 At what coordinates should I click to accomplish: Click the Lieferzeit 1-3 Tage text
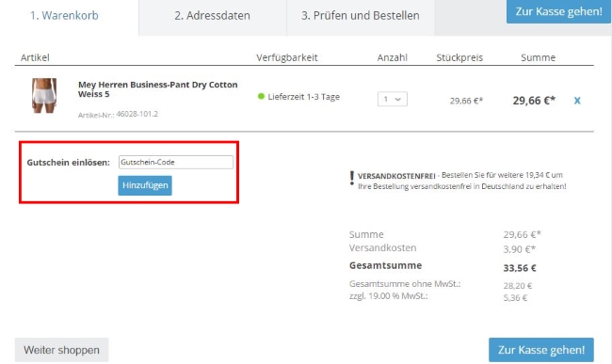[304, 97]
